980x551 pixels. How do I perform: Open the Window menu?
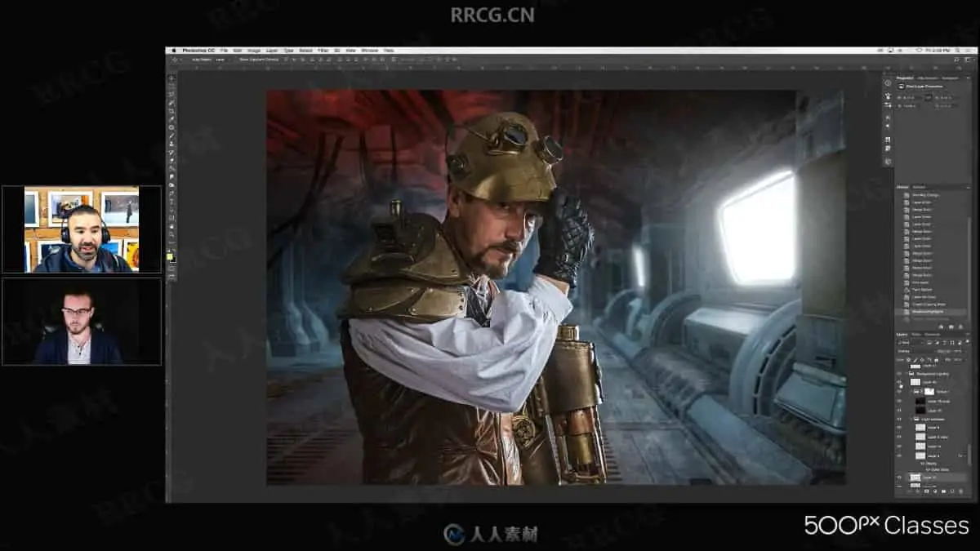[x=369, y=51]
